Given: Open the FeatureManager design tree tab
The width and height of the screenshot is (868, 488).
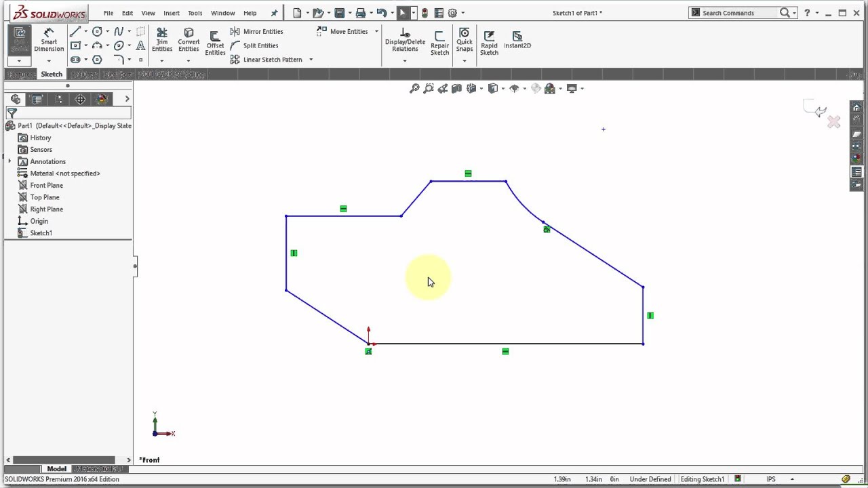Looking at the screenshot, I should [x=16, y=99].
